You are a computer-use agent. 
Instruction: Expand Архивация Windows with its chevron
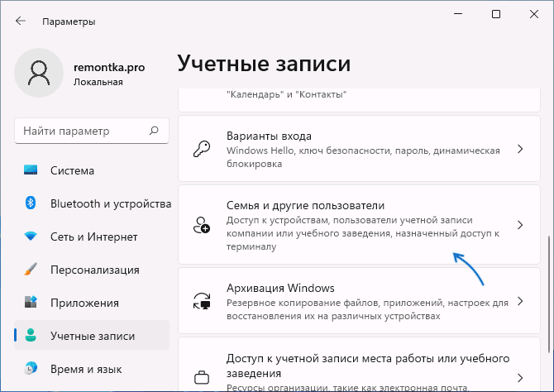pyautogui.click(x=520, y=301)
